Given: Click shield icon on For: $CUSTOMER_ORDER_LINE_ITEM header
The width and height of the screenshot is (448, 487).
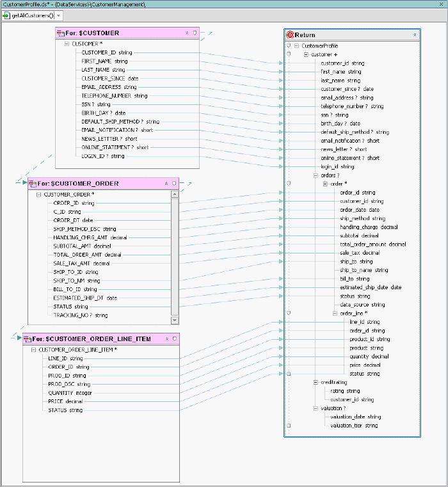Looking at the screenshot, I should pyautogui.click(x=175, y=339).
